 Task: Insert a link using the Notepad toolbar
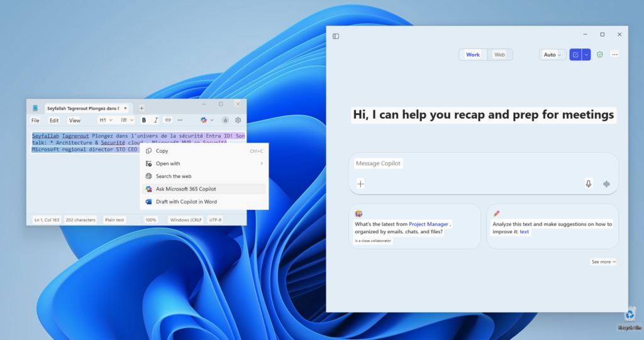point(168,120)
